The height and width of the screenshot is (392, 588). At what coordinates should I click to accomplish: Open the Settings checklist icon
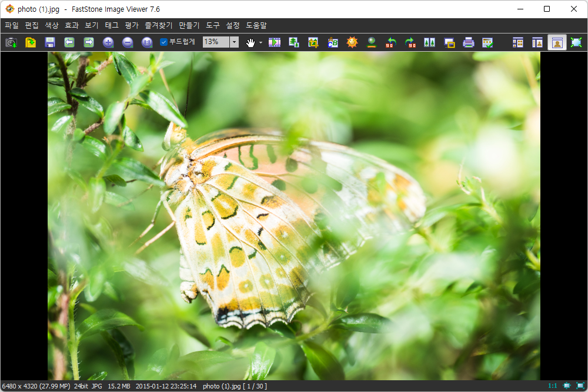(x=487, y=42)
